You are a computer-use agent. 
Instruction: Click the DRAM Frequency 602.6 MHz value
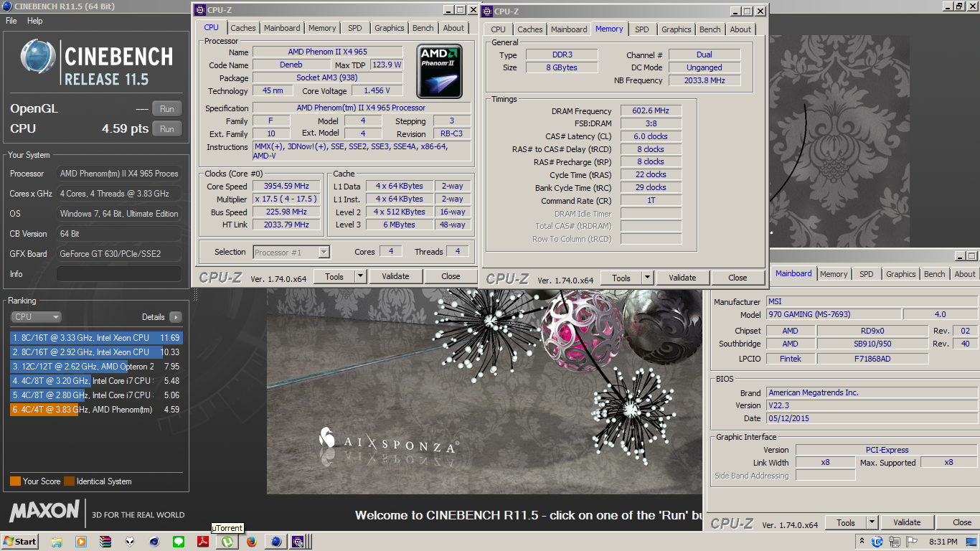651,111
